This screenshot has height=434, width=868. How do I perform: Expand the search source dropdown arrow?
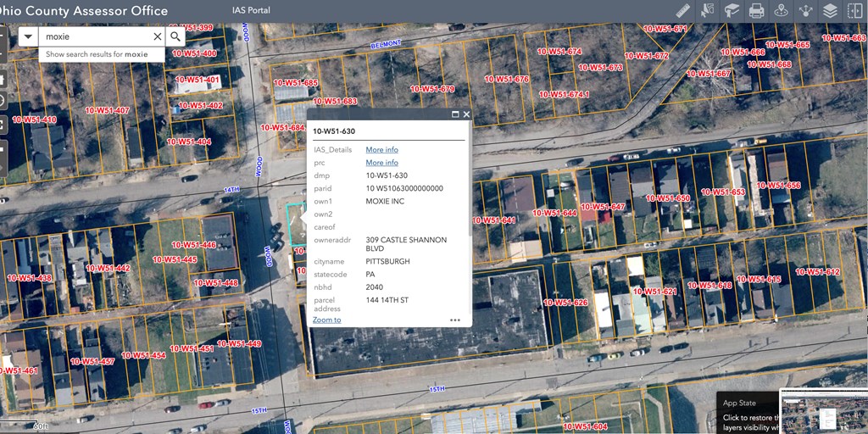(x=28, y=36)
